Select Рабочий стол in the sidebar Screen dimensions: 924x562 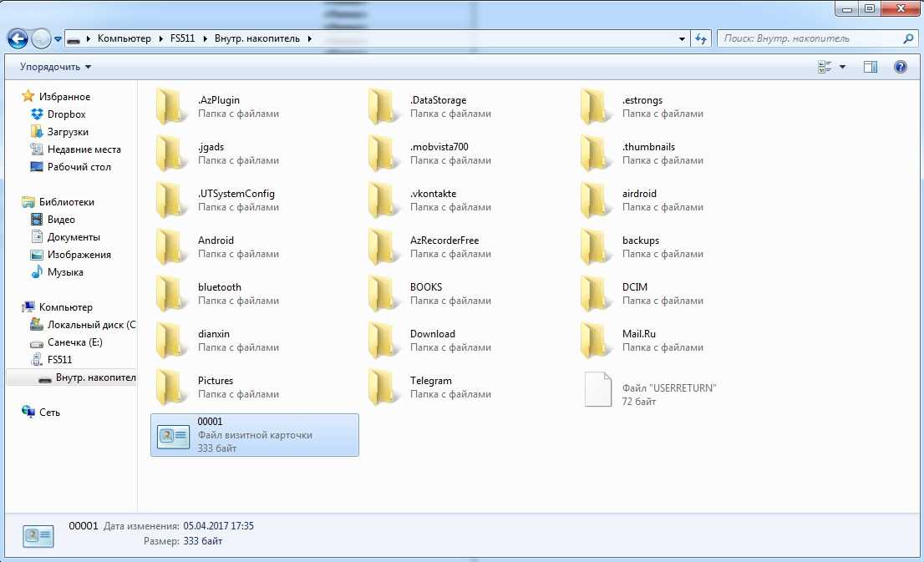pos(79,167)
